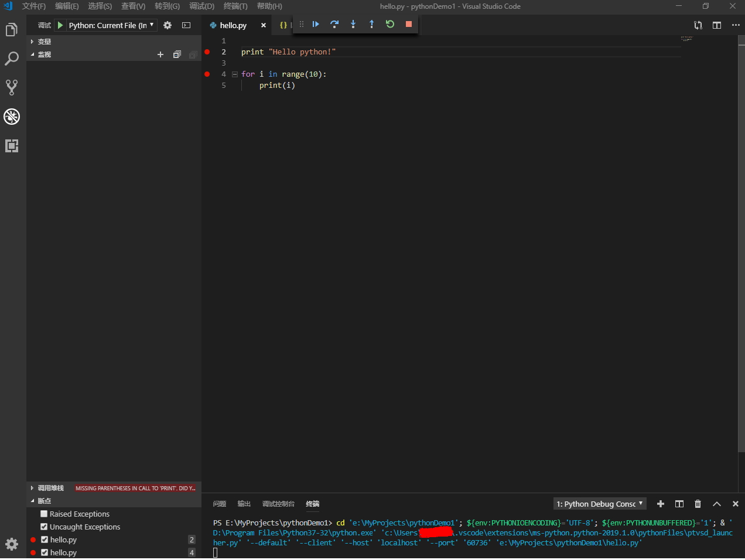
Task: Split the editor to the right
Action: (x=717, y=25)
